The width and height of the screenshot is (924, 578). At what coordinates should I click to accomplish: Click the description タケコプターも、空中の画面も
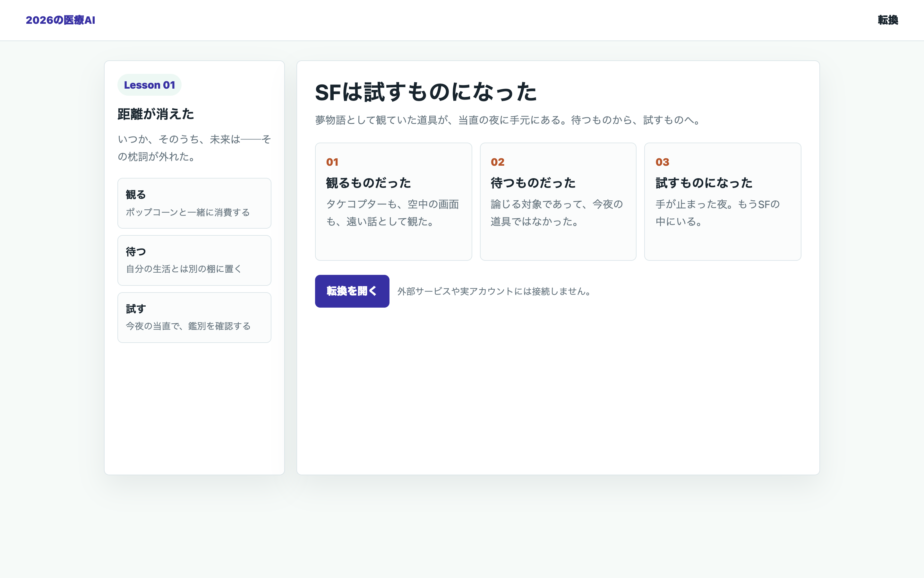pos(392,213)
